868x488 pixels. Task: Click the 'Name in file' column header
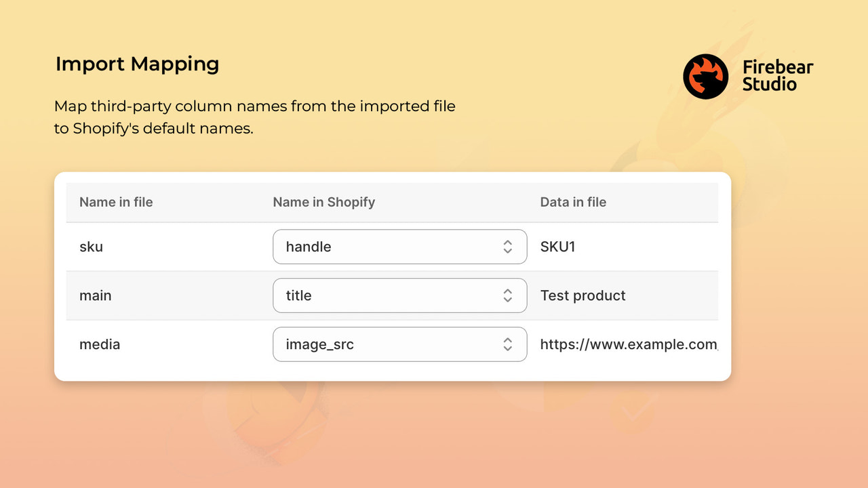coord(116,202)
